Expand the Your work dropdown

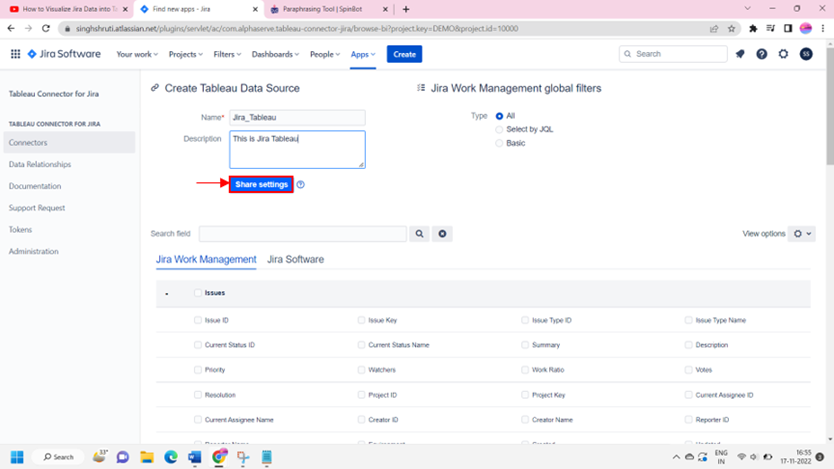point(137,54)
